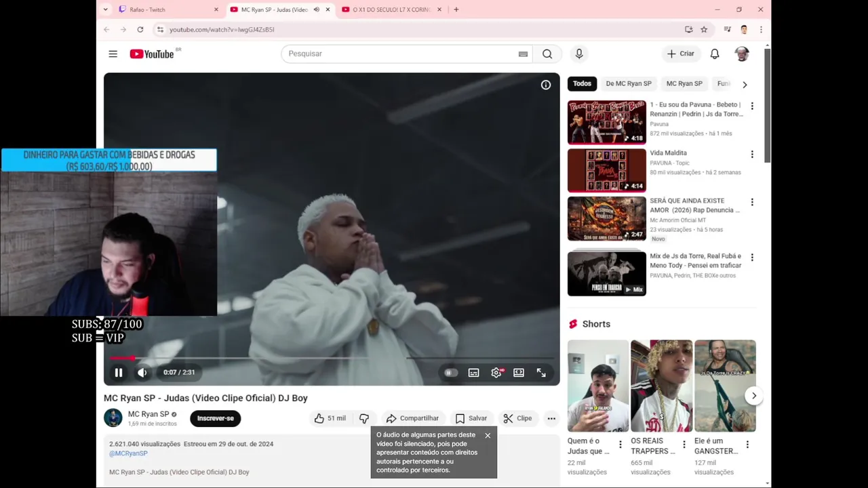Open the @MCRyanSP link in description
The image size is (868, 488).
[x=128, y=453]
